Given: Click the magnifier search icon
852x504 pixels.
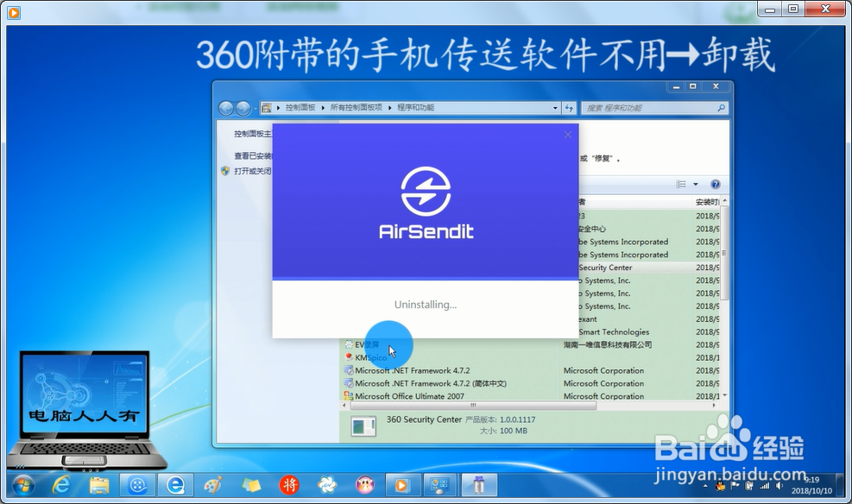Looking at the screenshot, I should coord(722,108).
